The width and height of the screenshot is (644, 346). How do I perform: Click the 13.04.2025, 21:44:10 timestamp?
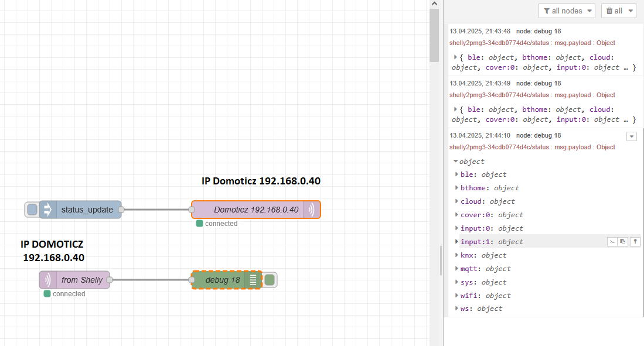[480, 135]
